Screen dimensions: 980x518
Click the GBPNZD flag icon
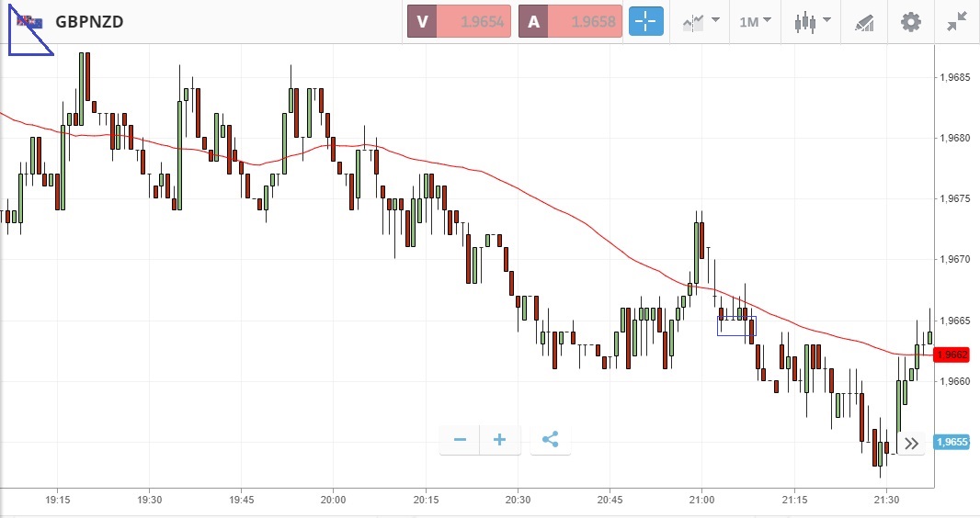click(x=29, y=22)
